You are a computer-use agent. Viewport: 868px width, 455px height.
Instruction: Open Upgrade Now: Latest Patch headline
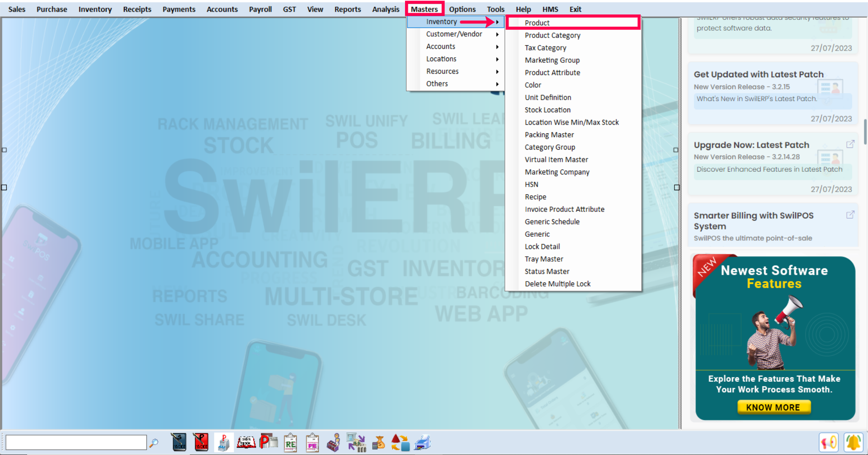click(751, 145)
